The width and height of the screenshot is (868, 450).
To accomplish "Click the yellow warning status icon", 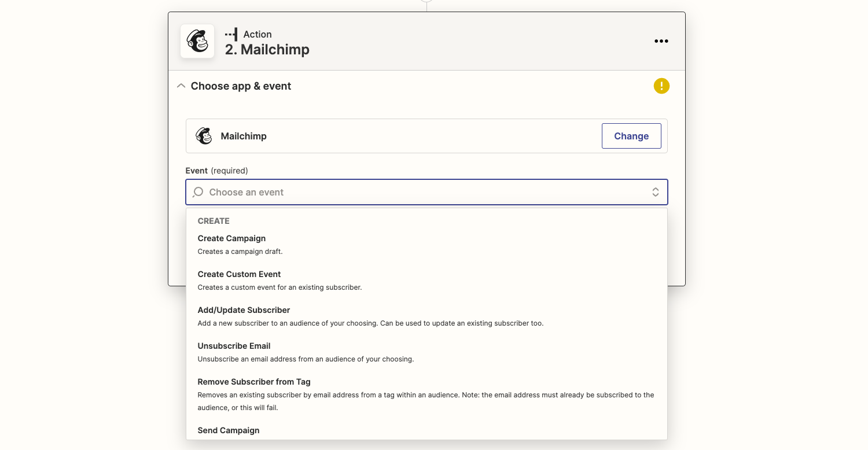I will [661, 86].
